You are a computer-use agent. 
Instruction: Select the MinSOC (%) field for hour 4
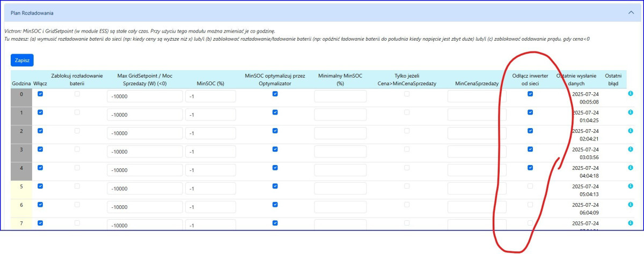click(x=210, y=170)
